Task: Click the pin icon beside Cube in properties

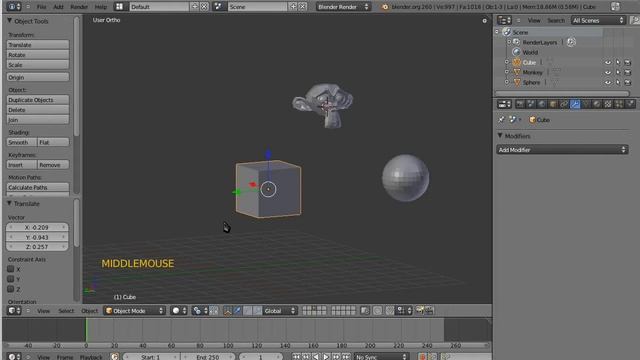Action: [x=501, y=120]
